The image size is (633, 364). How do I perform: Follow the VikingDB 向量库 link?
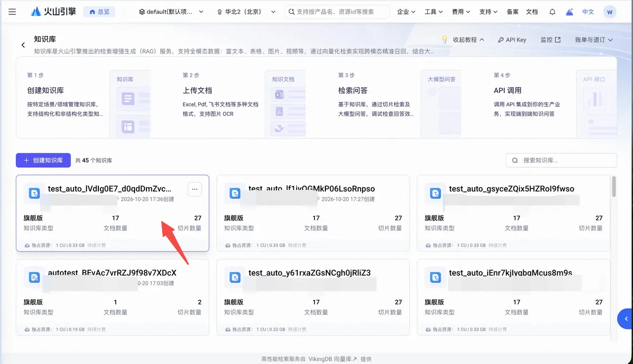[x=333, y=359]
